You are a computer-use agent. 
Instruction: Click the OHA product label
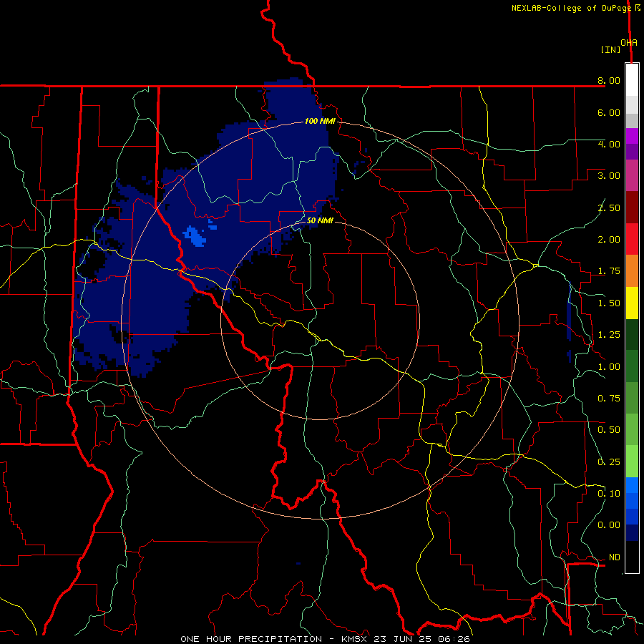click(x=629, y=42)
